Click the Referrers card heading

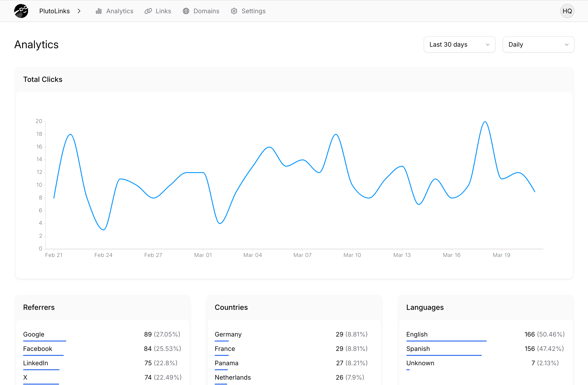coord(39,307)
